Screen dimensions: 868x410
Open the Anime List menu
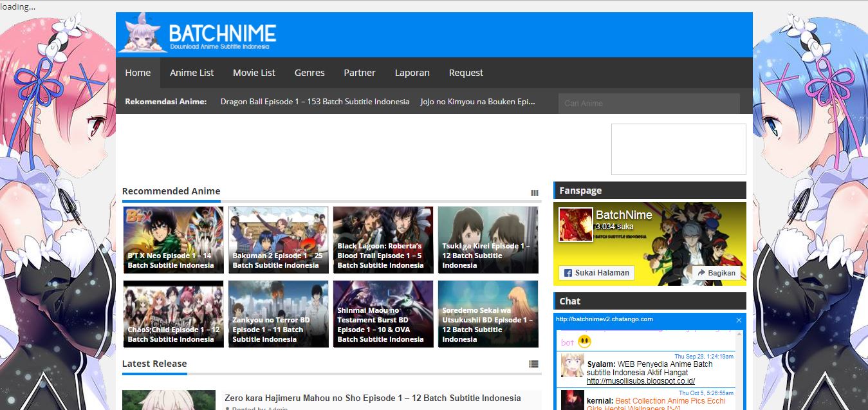pyautogui.click(x=192, y=73)
